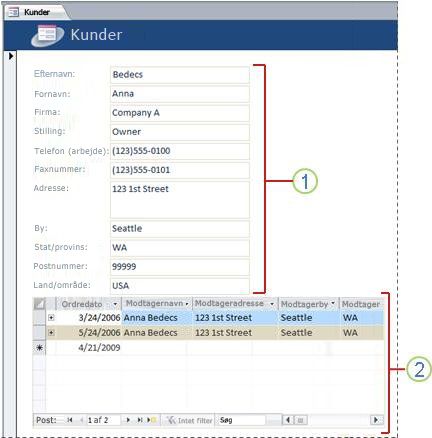Click 123 1st Street in 3/24/2006 row
432x438 pixels.
[x=235, y=318]
